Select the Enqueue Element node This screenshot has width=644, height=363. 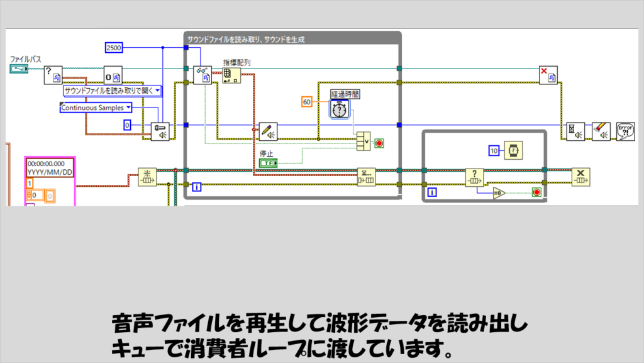(x=366, y=177)
